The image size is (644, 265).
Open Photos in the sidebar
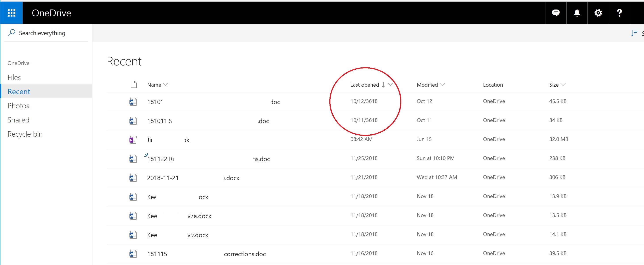[18, 106]
